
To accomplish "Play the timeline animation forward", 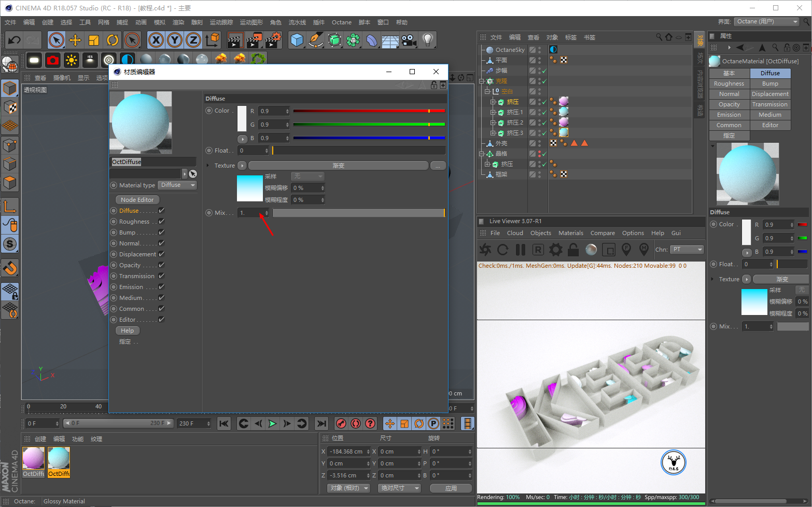I will click(272, 424).
